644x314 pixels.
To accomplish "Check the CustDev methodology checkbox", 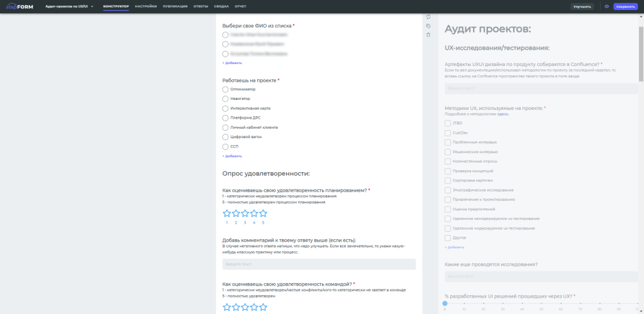I will coord(448,133).
